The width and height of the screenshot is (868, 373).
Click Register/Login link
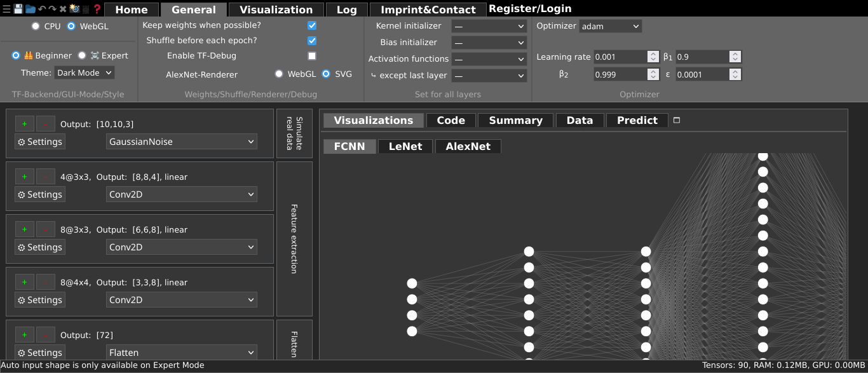[530, 9]
